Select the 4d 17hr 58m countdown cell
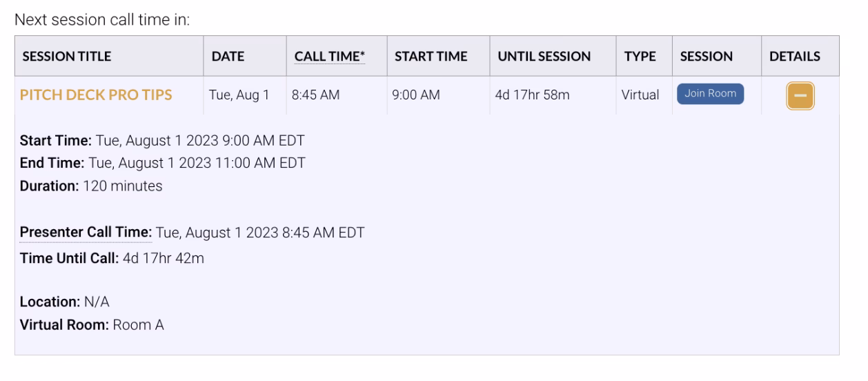Screen dimensions: 868x381 (532, 95)
